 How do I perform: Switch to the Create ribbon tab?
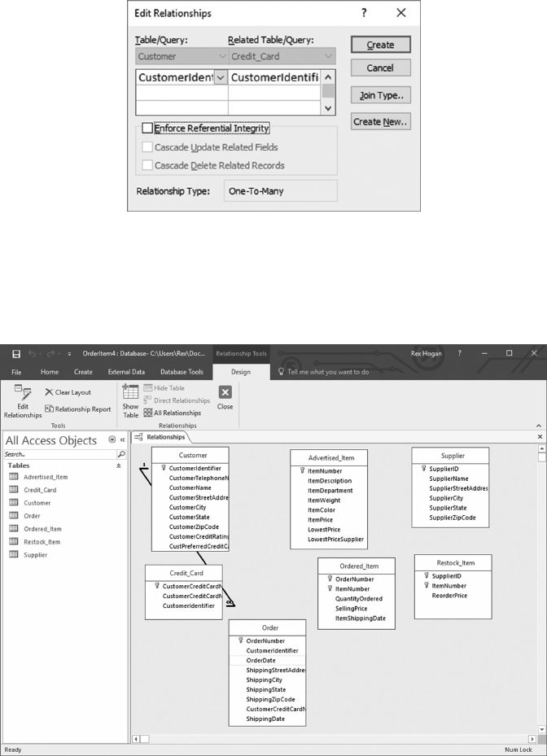[83, 372]
